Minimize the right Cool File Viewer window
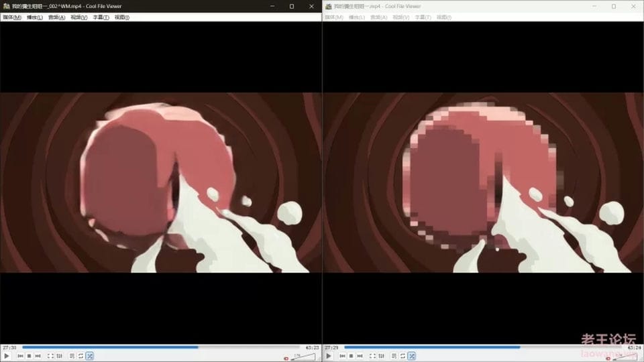 [594, 6]
